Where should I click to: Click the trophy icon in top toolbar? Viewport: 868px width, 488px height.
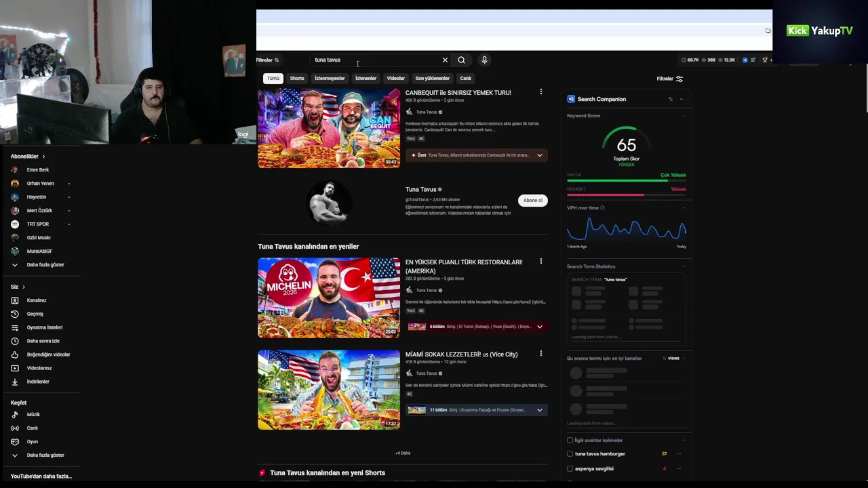764,60
